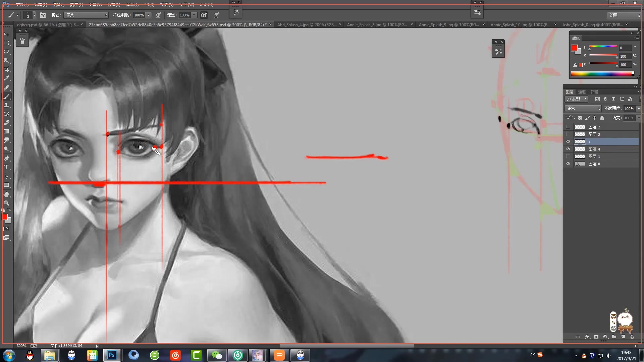Select the Zoom tool

[6, 203]
